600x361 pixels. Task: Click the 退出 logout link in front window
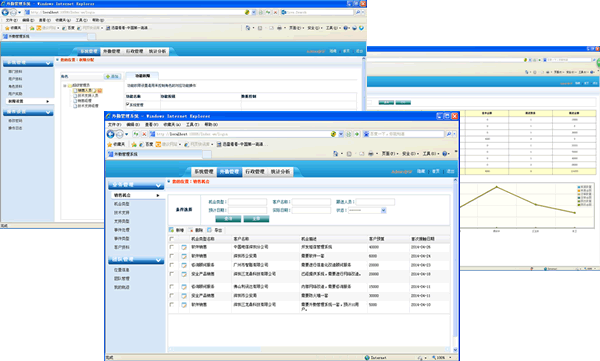coord(450,172)
